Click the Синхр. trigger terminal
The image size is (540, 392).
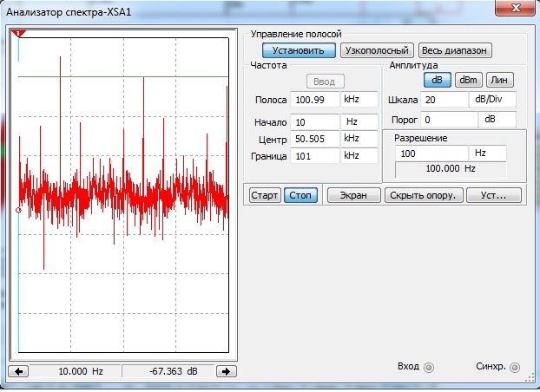[x=515, y=368]
